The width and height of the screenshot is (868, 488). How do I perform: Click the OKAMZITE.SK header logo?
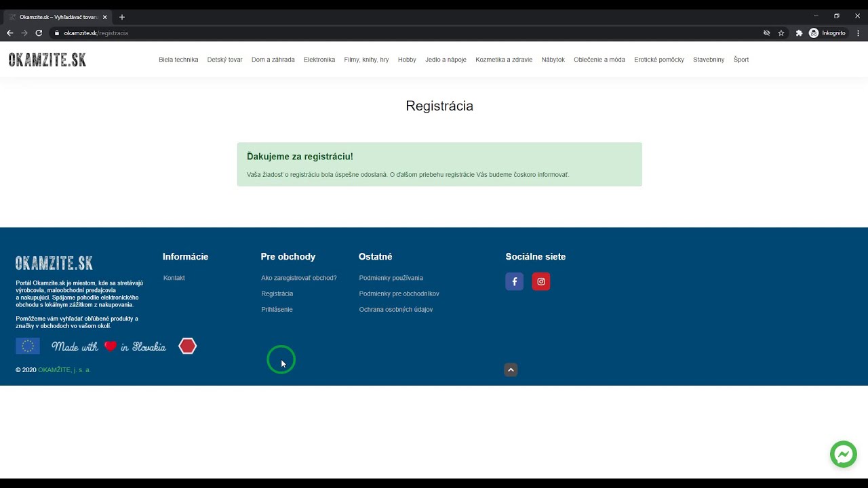point(47,60)
